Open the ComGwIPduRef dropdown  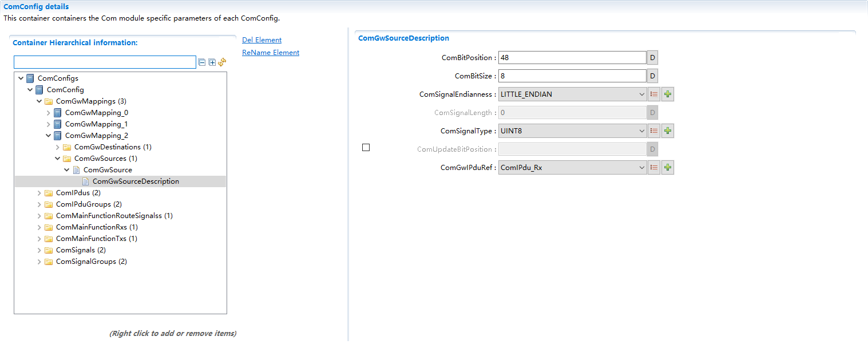[572, 168]
